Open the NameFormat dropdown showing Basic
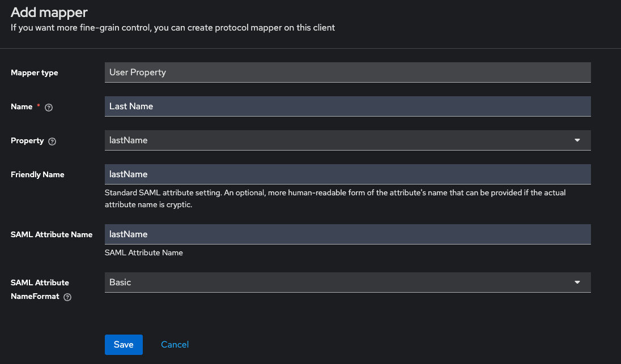Viewport: 621px width, 364px height. [340, 282]
